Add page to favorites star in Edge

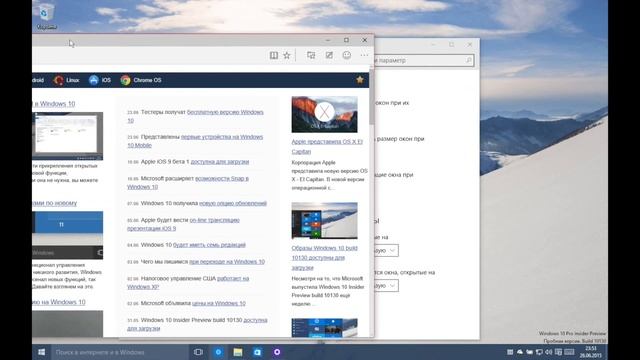(287, 55)
